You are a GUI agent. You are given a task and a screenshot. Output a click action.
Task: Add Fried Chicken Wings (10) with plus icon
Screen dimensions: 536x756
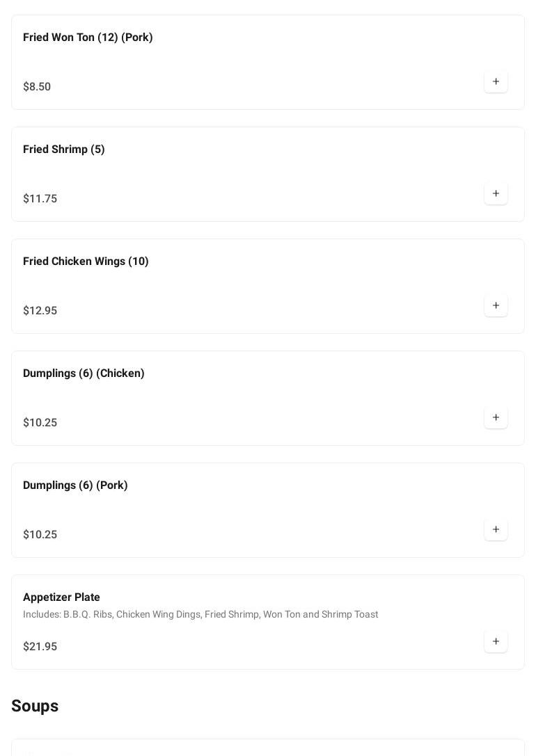click(x=496, y=305)
